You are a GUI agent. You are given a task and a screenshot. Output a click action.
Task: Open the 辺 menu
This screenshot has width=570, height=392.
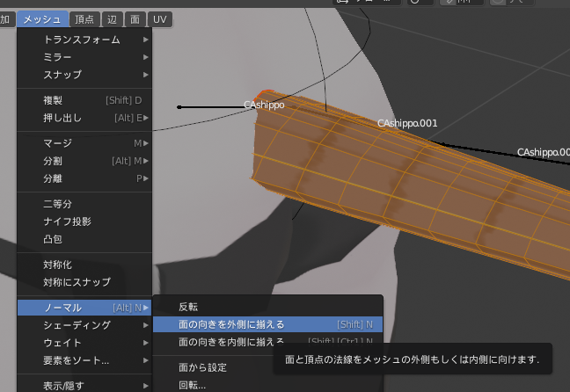(x=112, y=19)
